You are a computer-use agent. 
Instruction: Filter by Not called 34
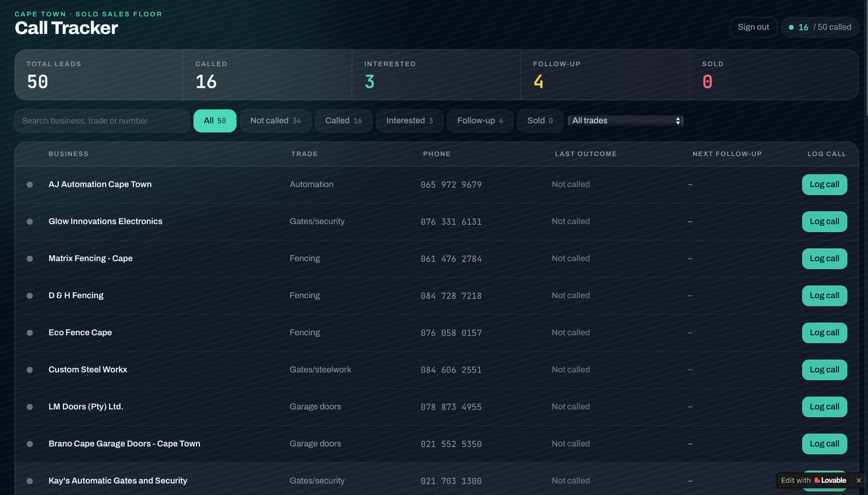point(275,121)
